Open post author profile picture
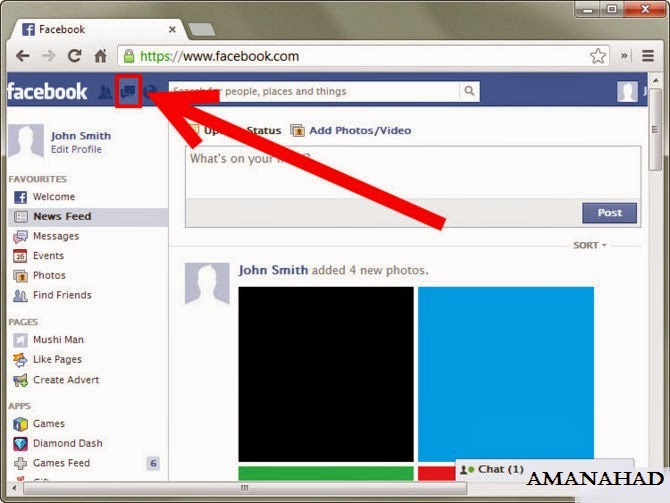 click(207, 283)
